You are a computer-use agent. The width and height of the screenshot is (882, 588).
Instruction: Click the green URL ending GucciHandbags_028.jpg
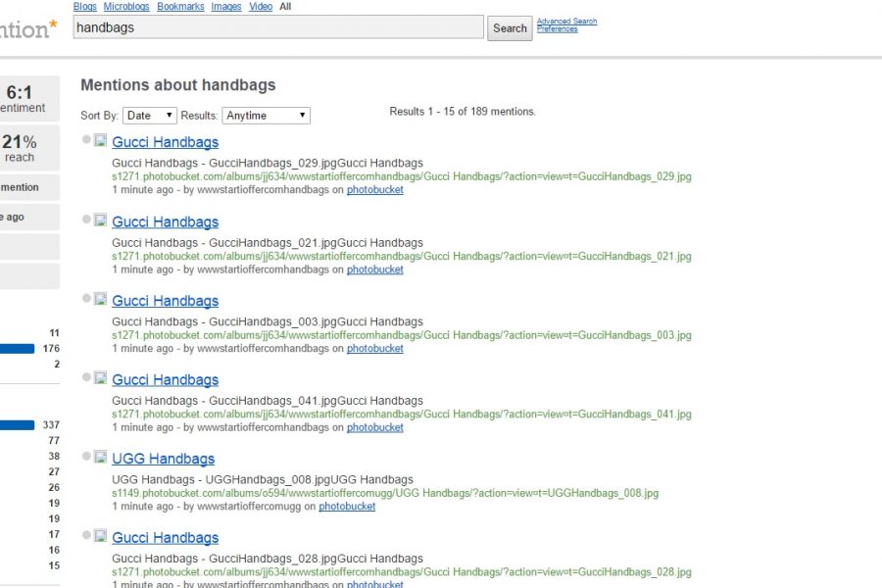pos(402,572)
